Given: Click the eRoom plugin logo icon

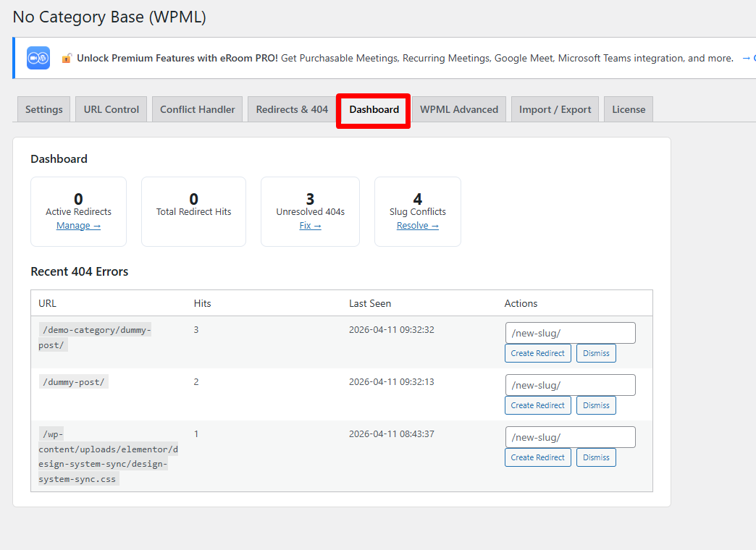Looking at the screenshot, I should coord(38,58).
